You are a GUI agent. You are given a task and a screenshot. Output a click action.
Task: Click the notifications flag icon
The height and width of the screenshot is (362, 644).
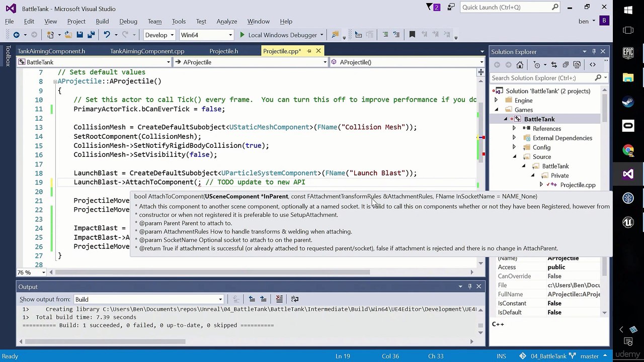pyautogui.click(x=433, y=7)
